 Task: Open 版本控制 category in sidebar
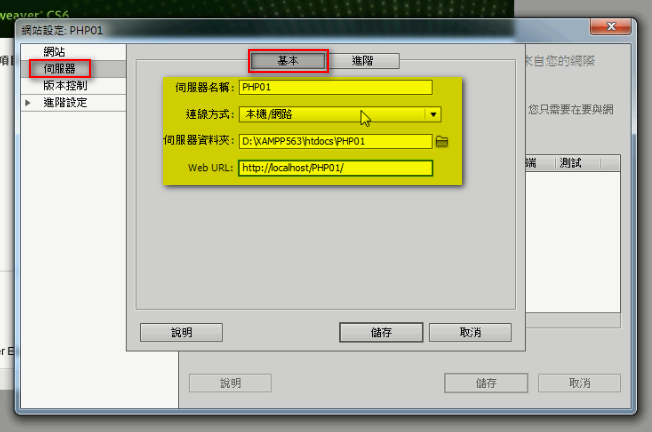coord(65,85)
